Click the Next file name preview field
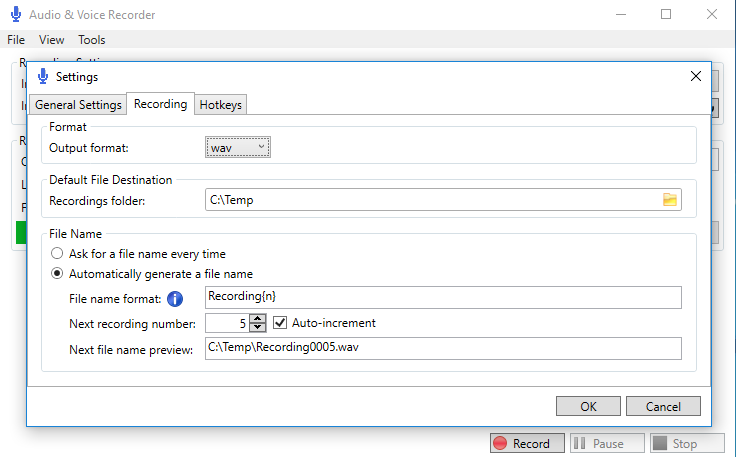 (443, 348)
